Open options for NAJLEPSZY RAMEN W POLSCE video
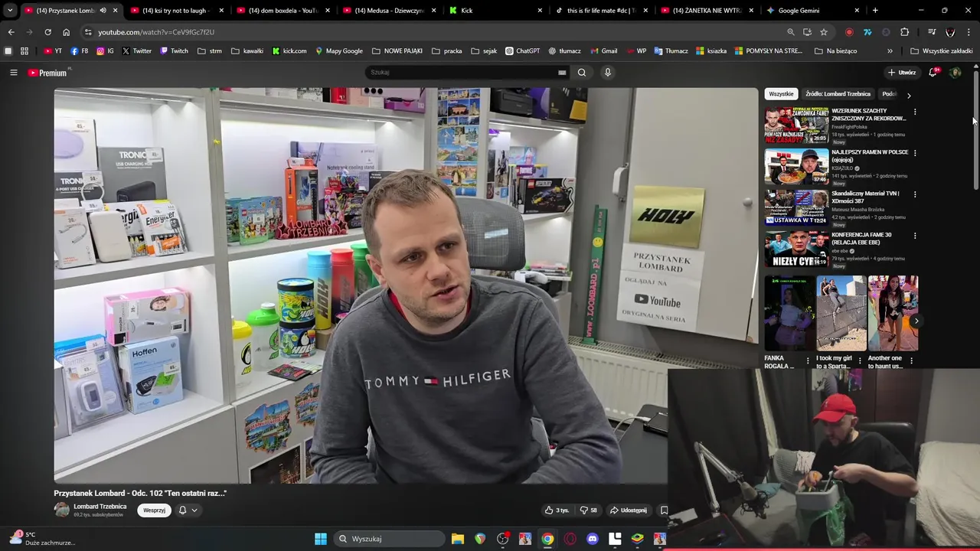The image size is (980, 551). pos(915,153)
